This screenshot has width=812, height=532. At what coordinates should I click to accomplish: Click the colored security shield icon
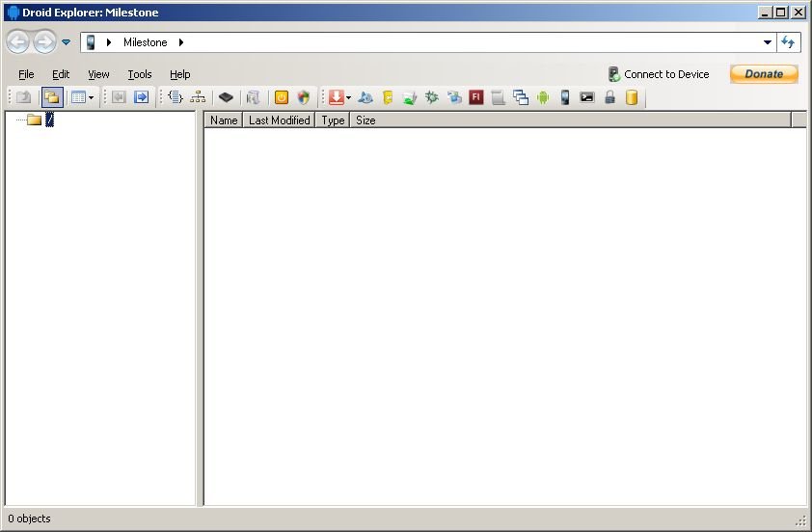304,97
